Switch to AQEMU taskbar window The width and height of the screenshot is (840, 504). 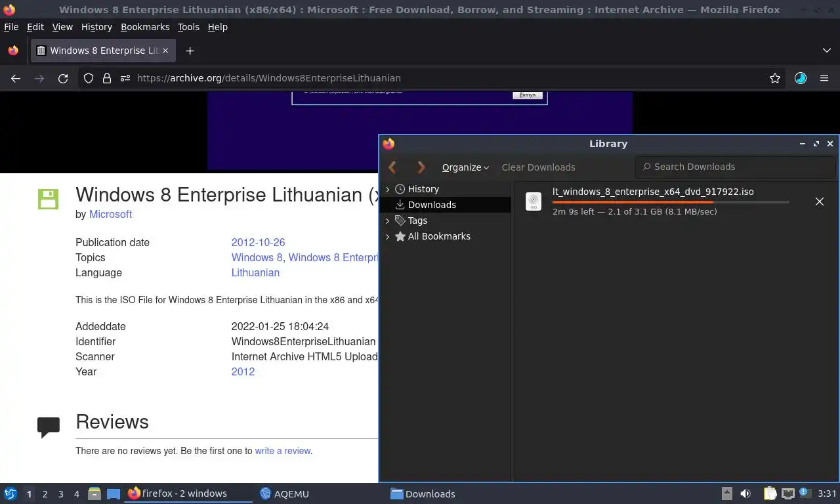click(x=284, y=493)
